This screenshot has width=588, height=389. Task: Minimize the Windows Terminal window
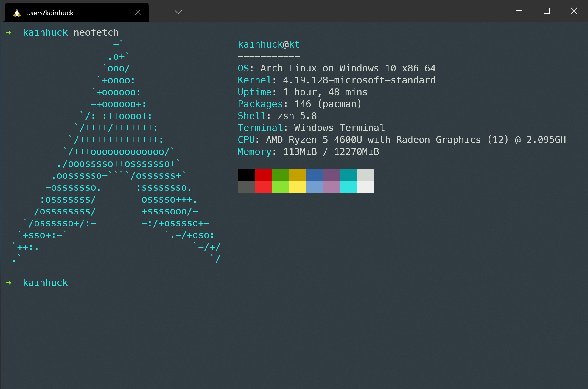[x=519, y=11]
